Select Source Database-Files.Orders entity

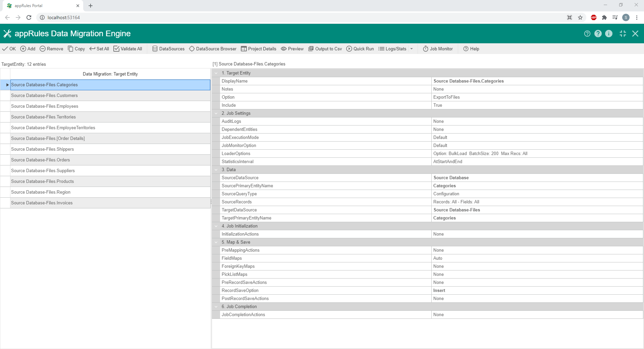41,160
